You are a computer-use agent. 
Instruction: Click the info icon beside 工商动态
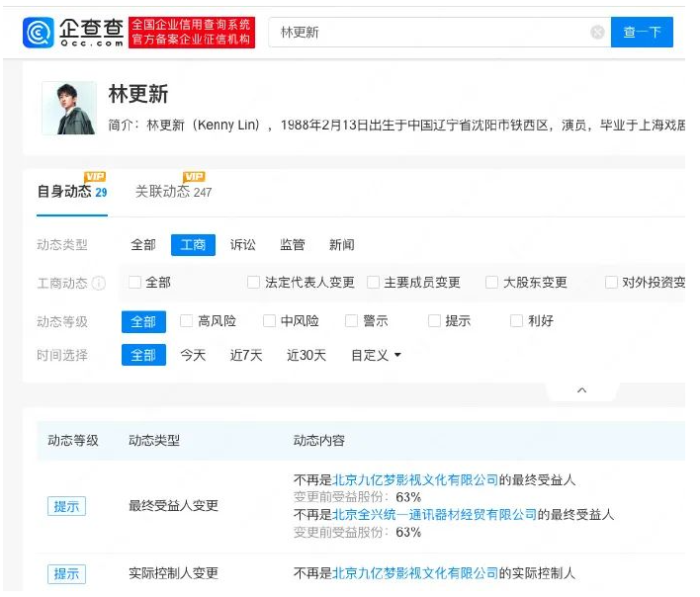[99, 283]
